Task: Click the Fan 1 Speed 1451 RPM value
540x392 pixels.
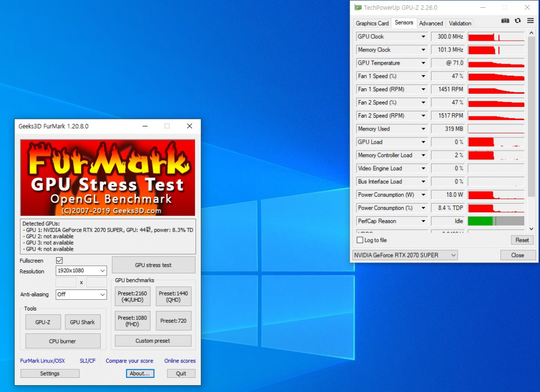Action: [x=448, y=89]
